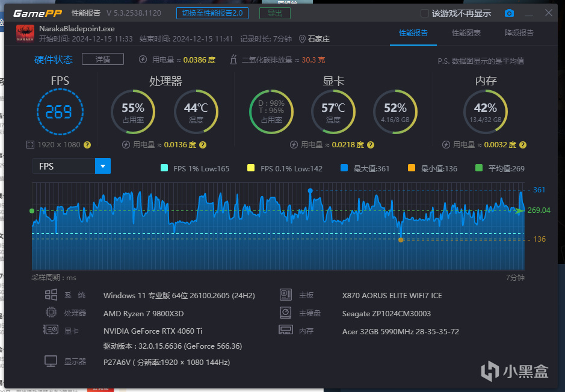This screenshot has height=392, width=565.
Task: Switch to 性能图表 tab
Action: click(x=466, y=32)
